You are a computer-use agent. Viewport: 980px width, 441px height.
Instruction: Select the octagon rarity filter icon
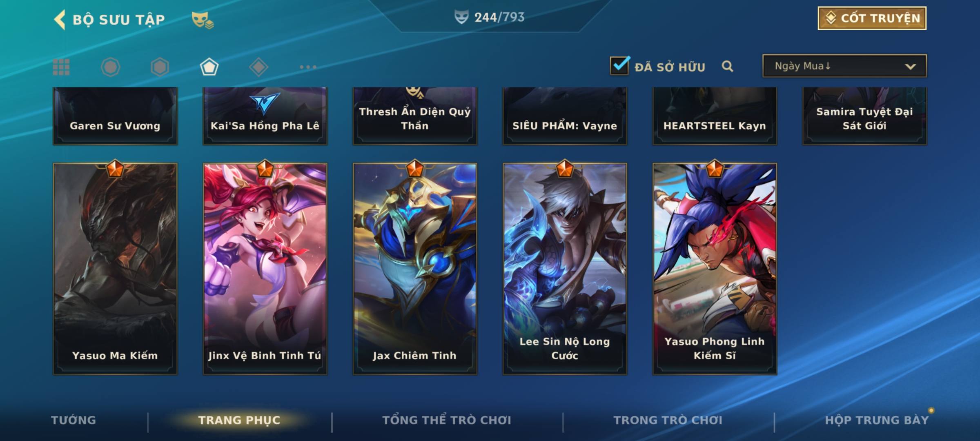[x=110, y=67]
